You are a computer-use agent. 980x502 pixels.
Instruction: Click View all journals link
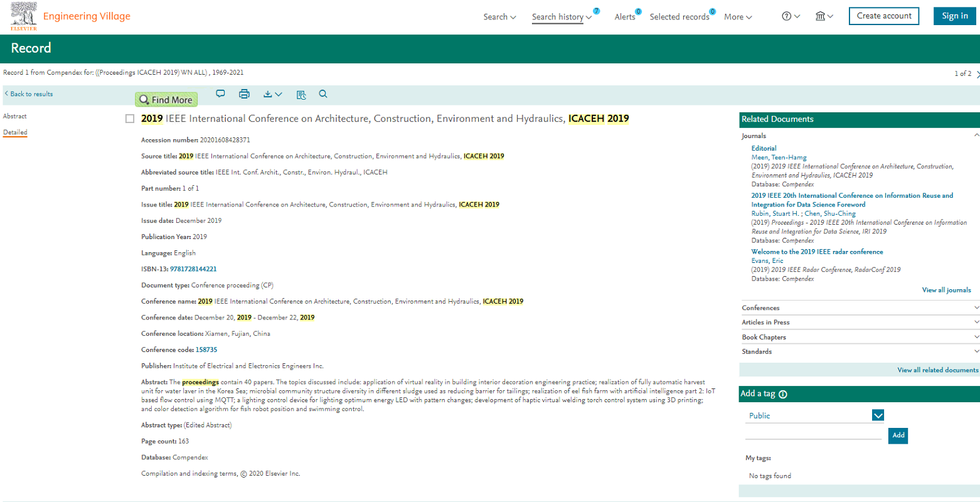tap(946, 290)
